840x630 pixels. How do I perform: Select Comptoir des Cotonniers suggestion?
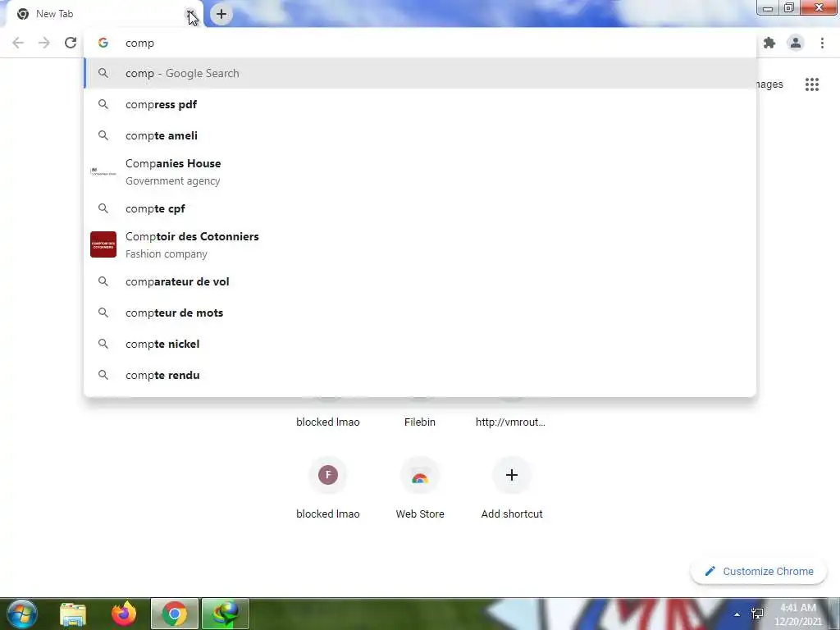point(420,244)
